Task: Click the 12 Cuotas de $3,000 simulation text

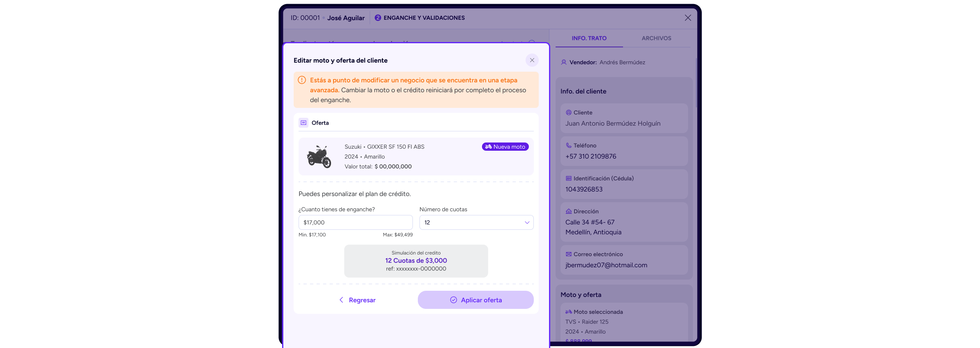Action: pos(416,261)
